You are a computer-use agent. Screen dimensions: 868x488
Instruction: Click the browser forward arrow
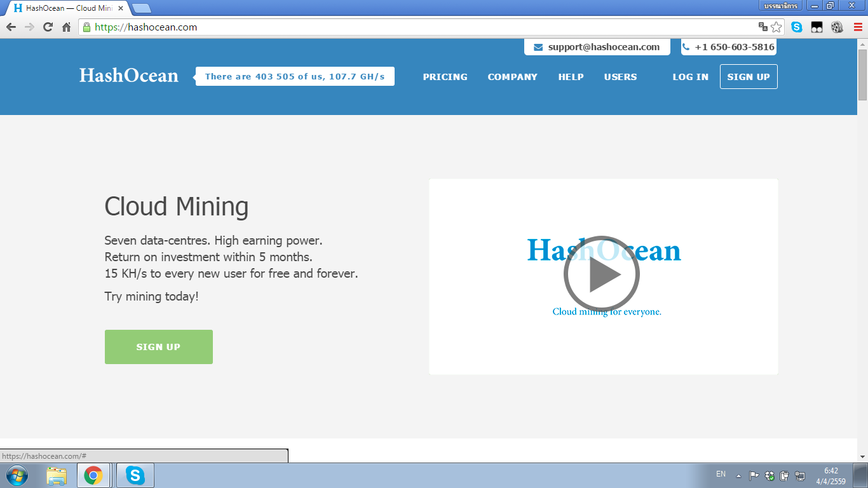pos(29,27)
